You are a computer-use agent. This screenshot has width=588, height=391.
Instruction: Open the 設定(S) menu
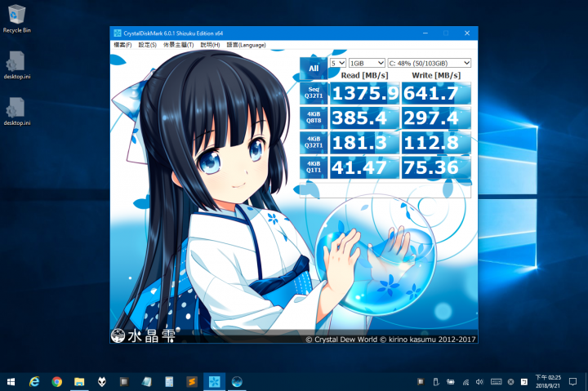pos(147,45)
